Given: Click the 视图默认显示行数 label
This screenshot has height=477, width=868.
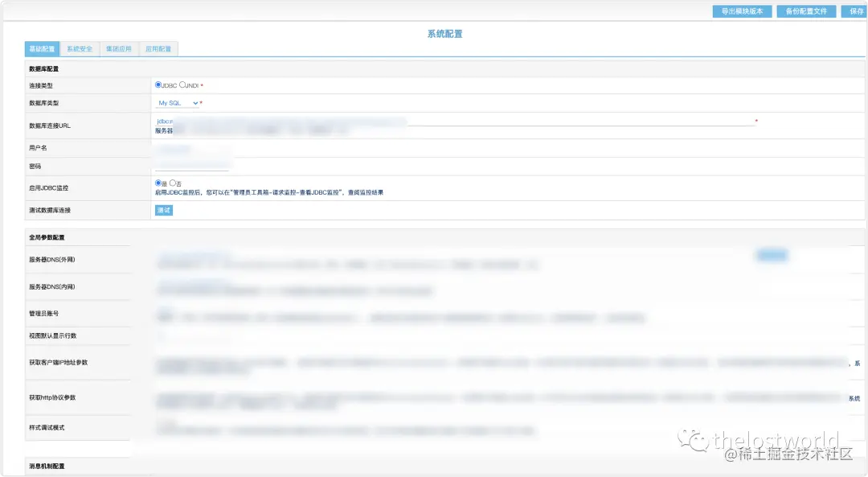Looking at the screenshot, I should [53, 335].
